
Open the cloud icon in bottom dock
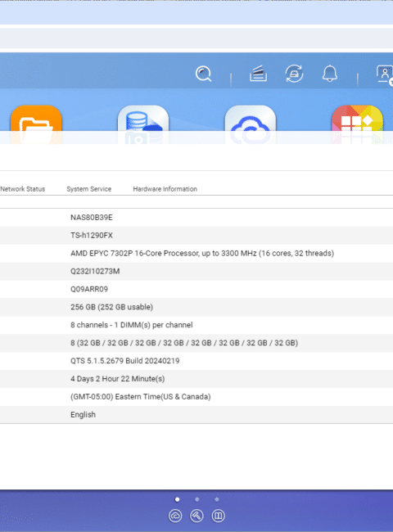(x=175, y=516)
